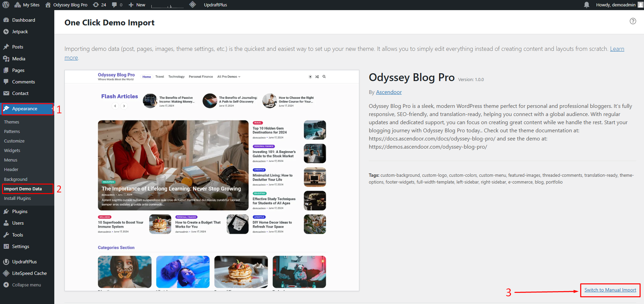This screenshot has height=304, width=644.
Task: Click pancakes category thumbnail in preview
Action: 241,272
